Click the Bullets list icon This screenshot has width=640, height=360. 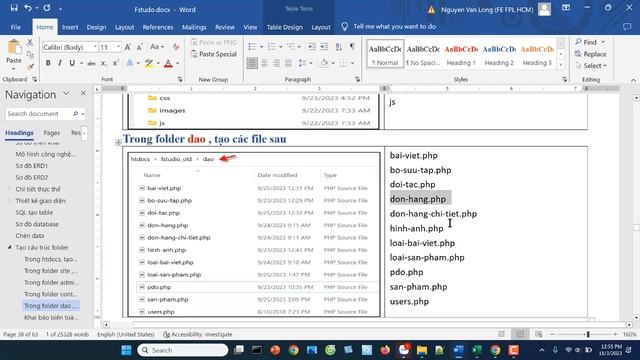pos(252,47)
